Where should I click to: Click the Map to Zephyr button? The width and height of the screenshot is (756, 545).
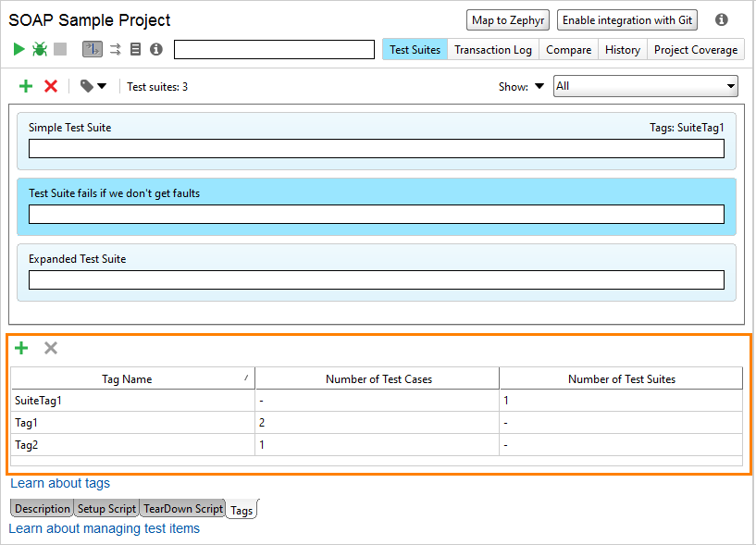click(508, 20)
